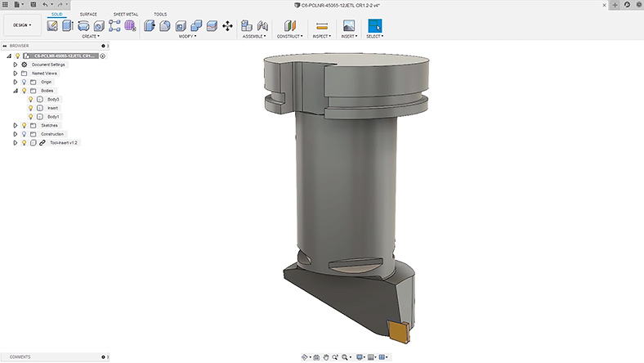Click the Save icon
This screenshot has height=363, width=644.
coord(34,5)
